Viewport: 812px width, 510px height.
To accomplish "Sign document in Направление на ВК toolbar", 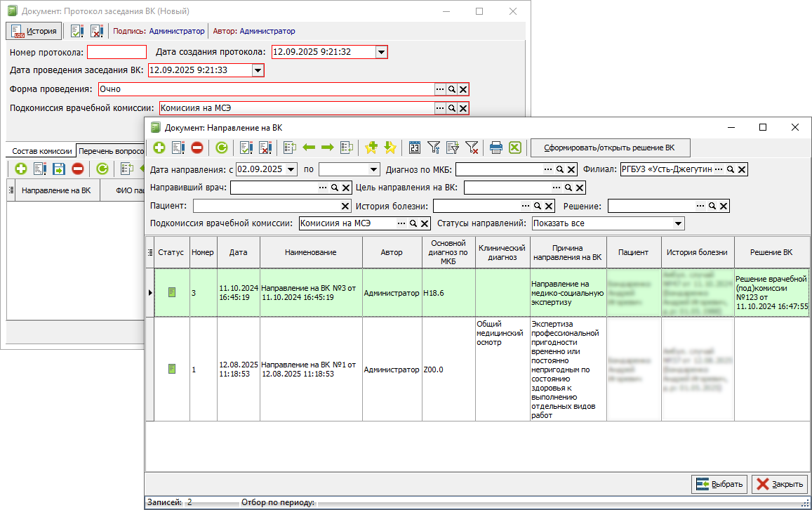I will point(246,148).
